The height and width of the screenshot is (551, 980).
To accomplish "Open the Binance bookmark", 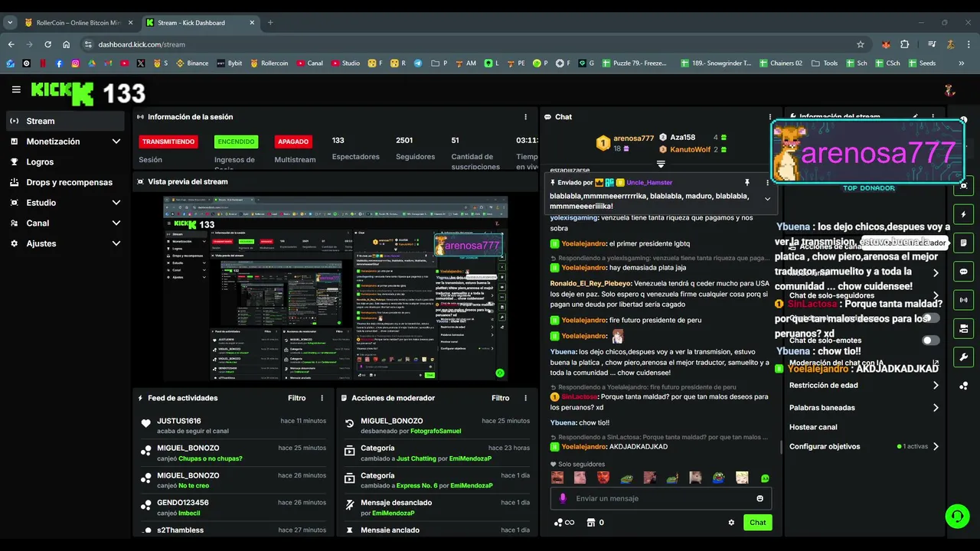I will 192,64.
